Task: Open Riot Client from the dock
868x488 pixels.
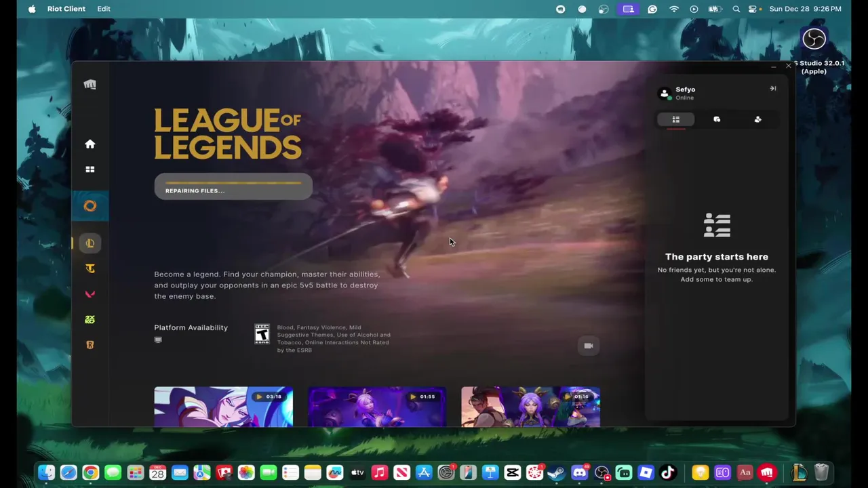Action: tap(767, 472)
